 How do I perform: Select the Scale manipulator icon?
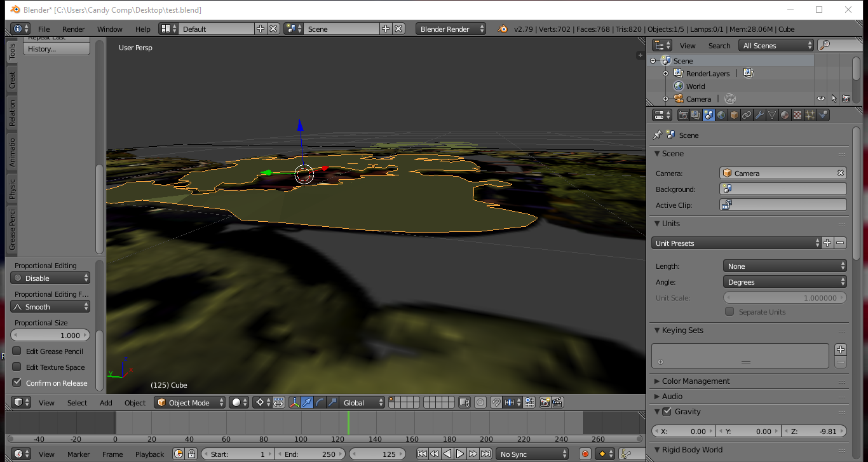click(333, 402)
